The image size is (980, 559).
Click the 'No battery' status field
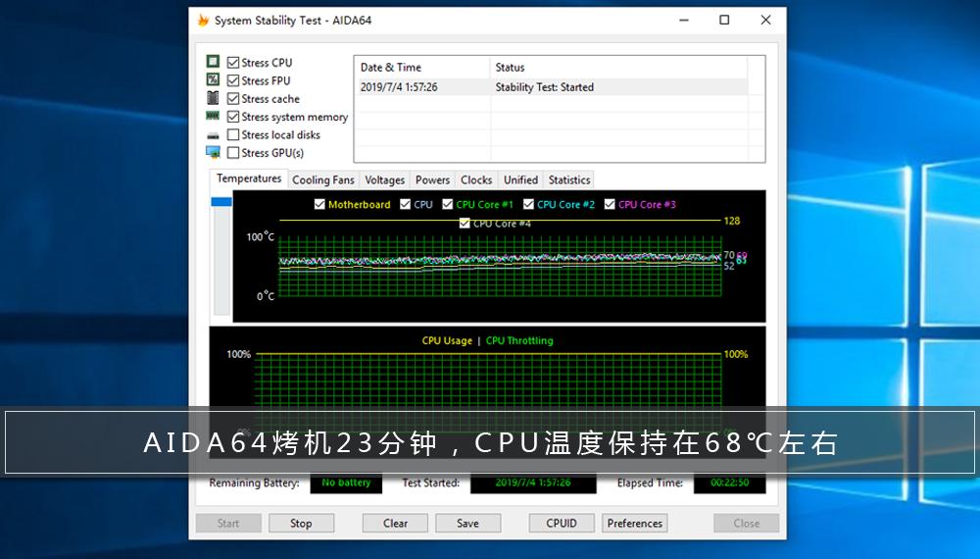pos(346,483)
